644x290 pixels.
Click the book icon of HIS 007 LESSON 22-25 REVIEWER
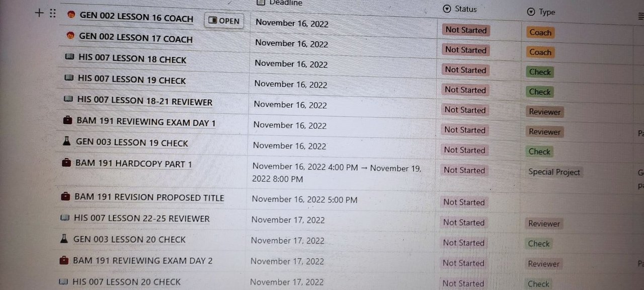64,217
